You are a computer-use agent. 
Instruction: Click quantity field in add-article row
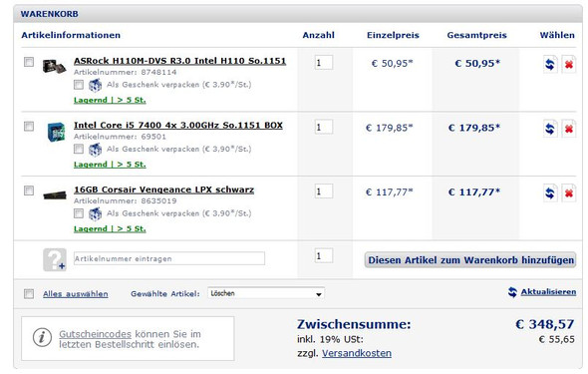[x=324, y=256]
